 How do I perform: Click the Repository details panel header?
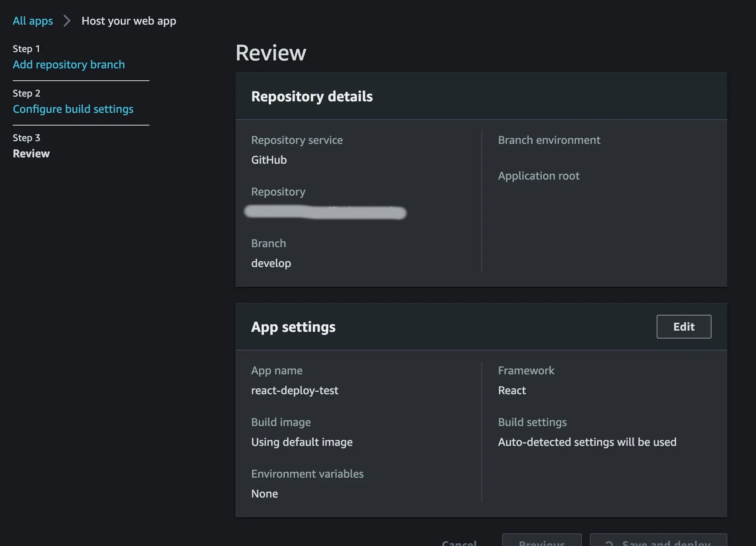(312, 97)
